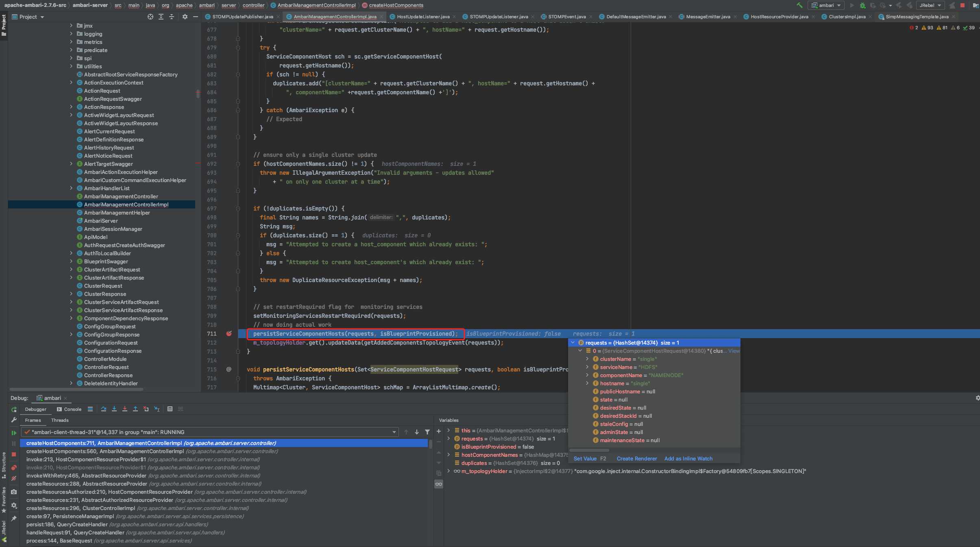This screenshot has height=547, width=980.
Task: Expand the utilities folder
Action: [x=71, y=66]
